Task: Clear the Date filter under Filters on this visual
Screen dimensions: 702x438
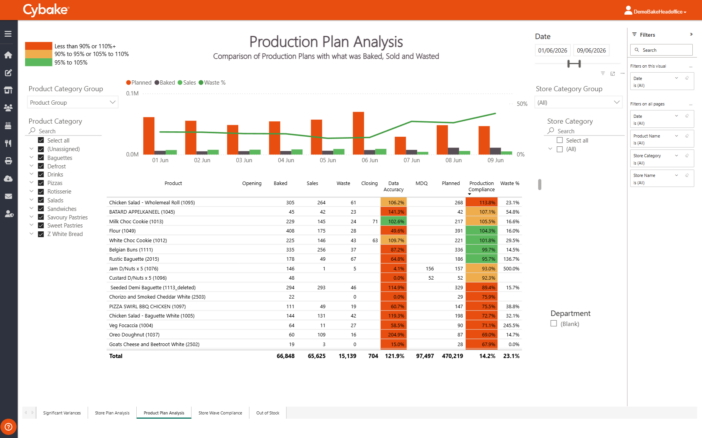Action: point(687,78)
